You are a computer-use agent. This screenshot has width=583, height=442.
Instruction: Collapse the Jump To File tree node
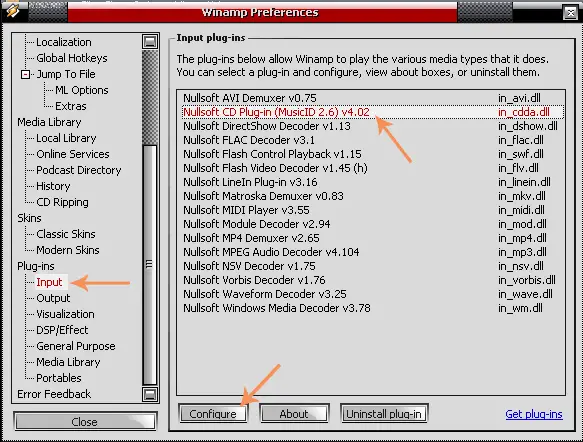click(x=25, y=74)
